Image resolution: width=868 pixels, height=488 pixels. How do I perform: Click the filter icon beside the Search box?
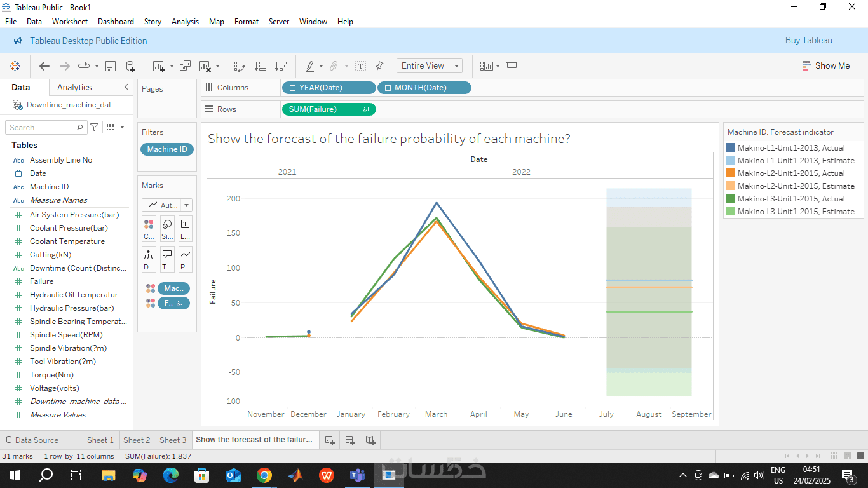[x=95, y=128]
